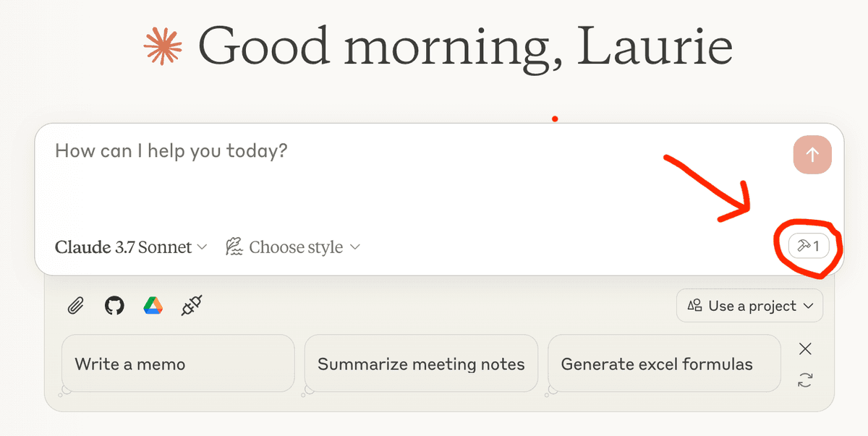Screen dimensions: 868x436
Task: Open the hammer tools indicator showing 1
Action: (x=809, y=247)
